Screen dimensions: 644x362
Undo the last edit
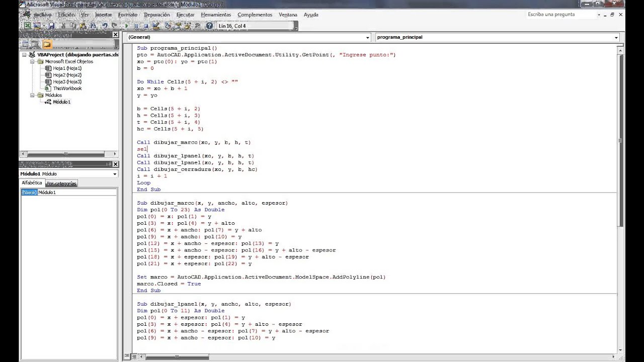[x=105, y=26]
